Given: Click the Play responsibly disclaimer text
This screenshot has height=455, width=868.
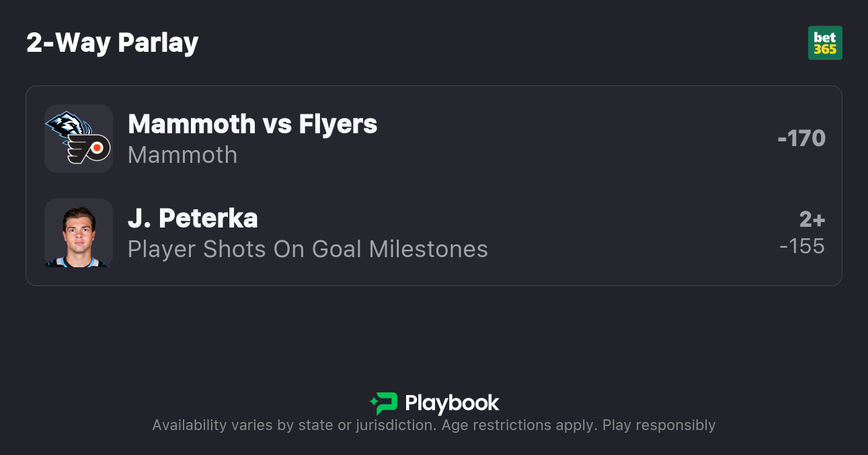Looking at the screenshot, I should (x=659, y=425).
